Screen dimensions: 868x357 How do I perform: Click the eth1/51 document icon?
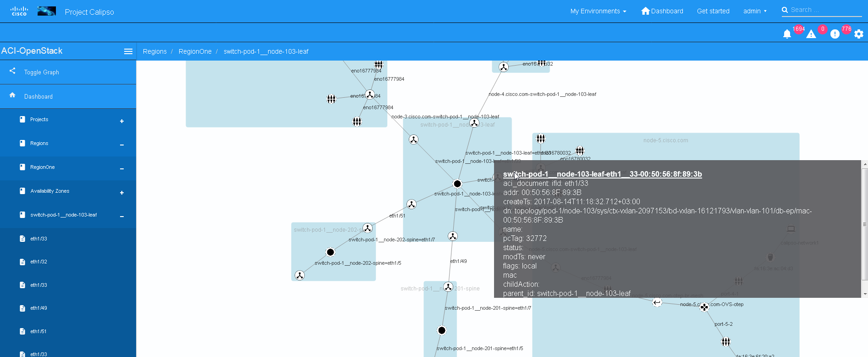22,331
